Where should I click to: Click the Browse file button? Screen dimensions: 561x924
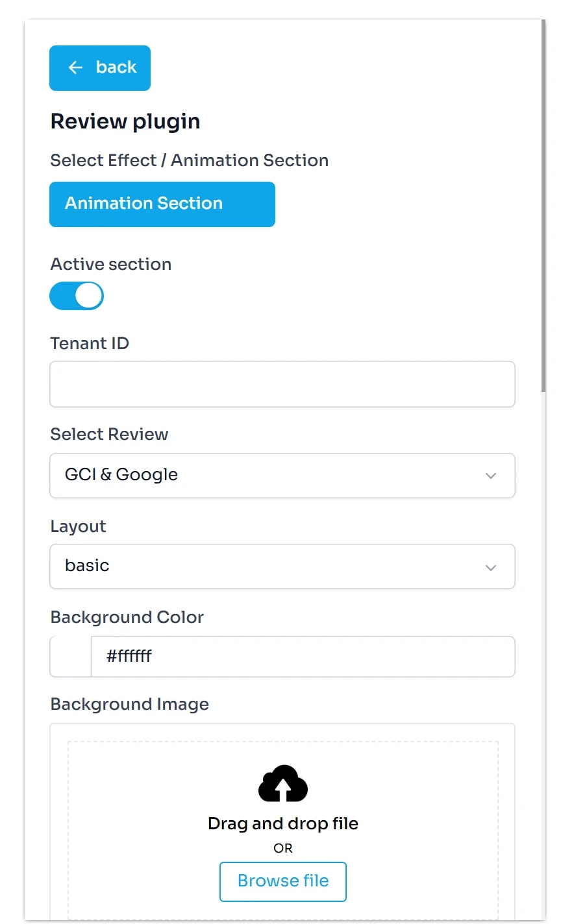pyautogui.click(x=283, y=881)
